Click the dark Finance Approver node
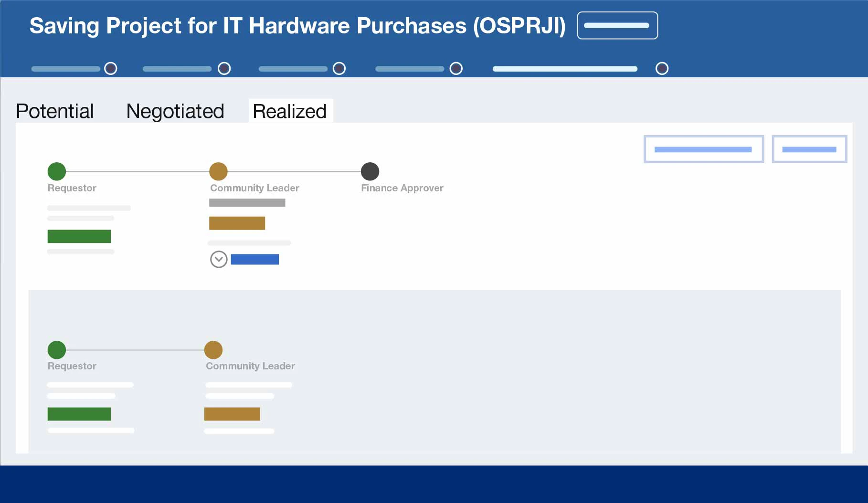 (x=370, y=171)
